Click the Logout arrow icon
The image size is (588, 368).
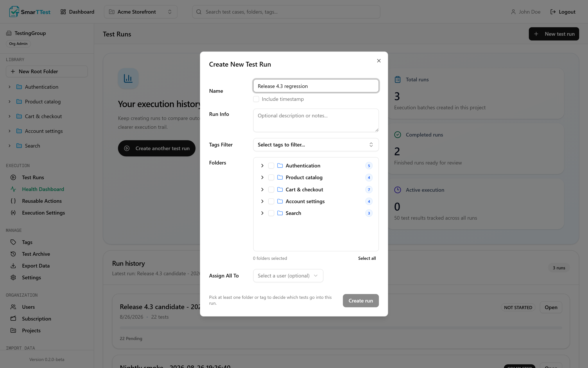(553, 12)
